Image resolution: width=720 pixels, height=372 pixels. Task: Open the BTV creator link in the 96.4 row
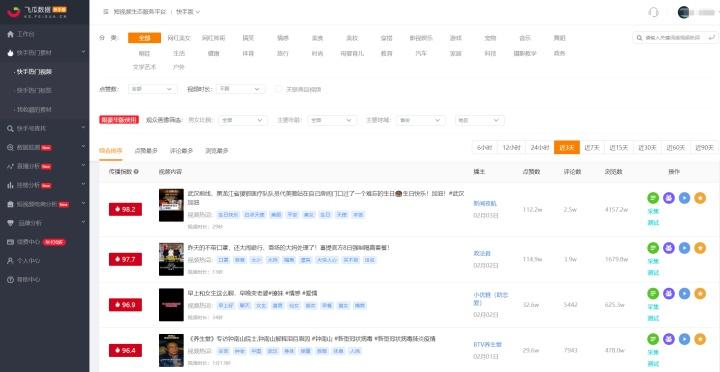488,344
